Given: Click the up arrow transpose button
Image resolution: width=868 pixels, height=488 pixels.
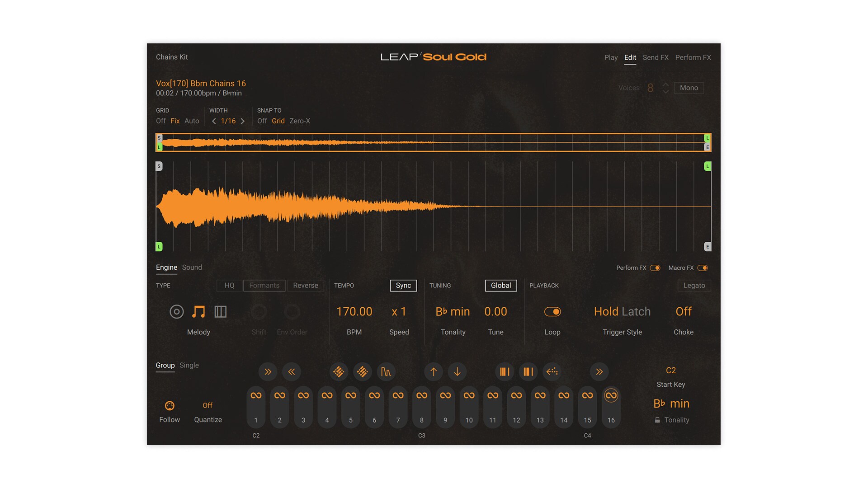Looking at the screenshot, I should (434, 372).
